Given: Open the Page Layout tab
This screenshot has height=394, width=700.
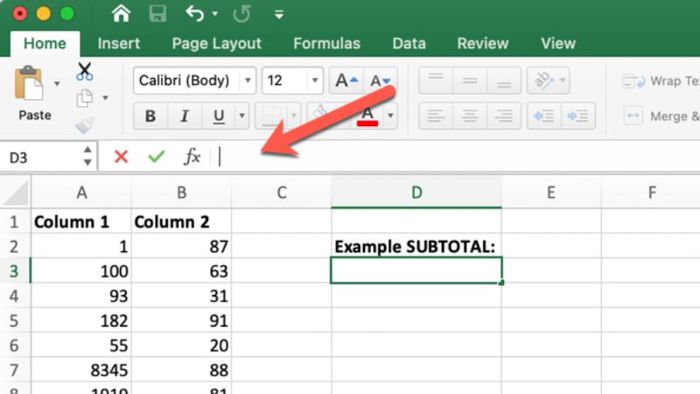Looking at the screenshot, I should 217,43.
